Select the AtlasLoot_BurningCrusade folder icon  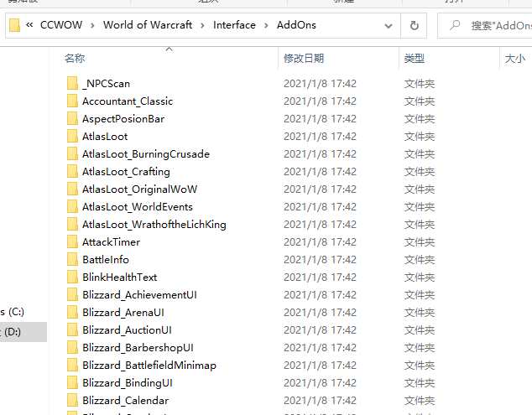coord(72,153)
